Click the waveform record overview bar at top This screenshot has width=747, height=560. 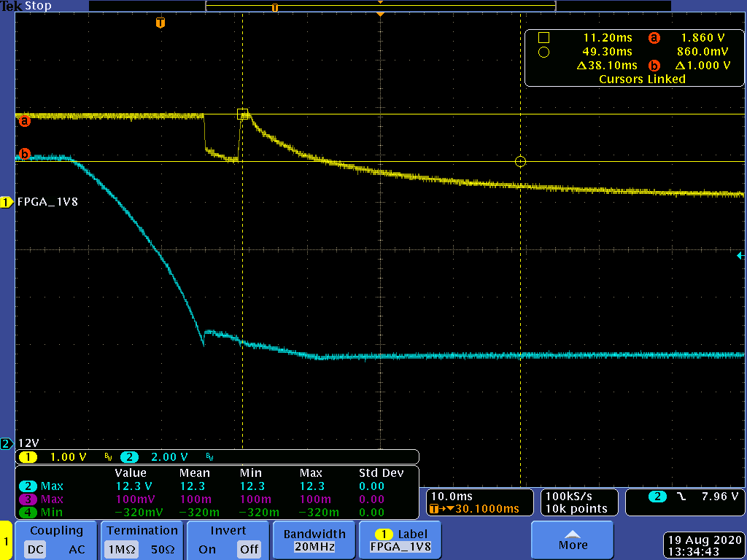[x=380, y=6]
